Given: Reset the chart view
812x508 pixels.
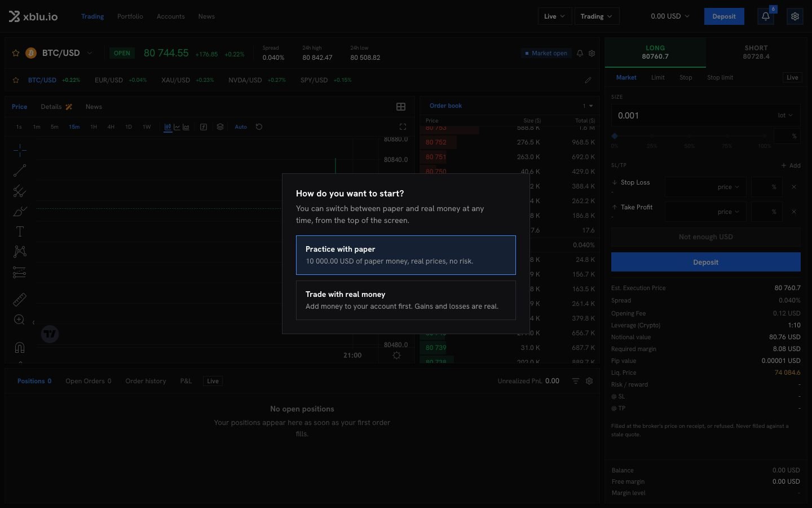Looking at the screenshot, I should point(259,127).
